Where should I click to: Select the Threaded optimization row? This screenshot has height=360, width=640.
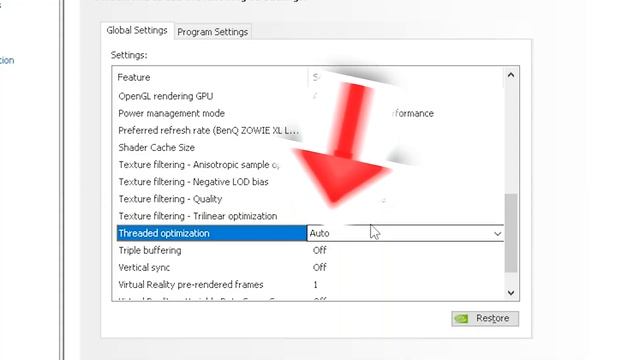(310, 233)
